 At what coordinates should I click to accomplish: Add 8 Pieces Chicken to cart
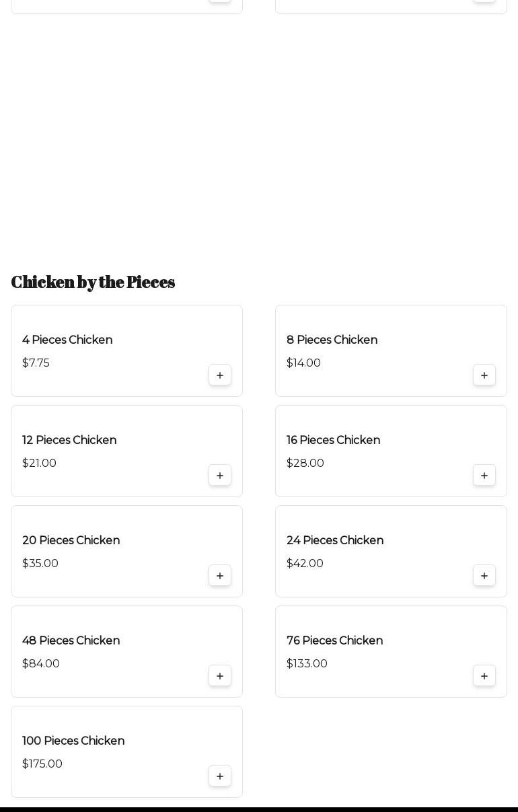coord(484,375)
